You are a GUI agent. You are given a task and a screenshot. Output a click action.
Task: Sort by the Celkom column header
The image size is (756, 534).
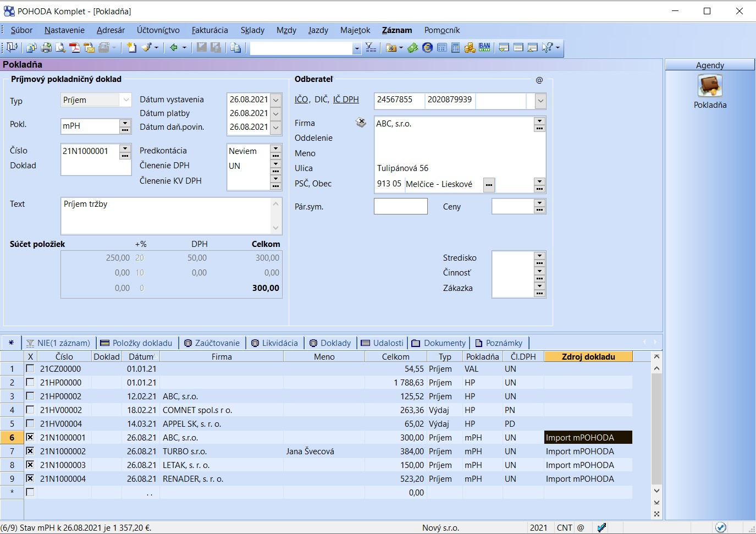[396, 356]
